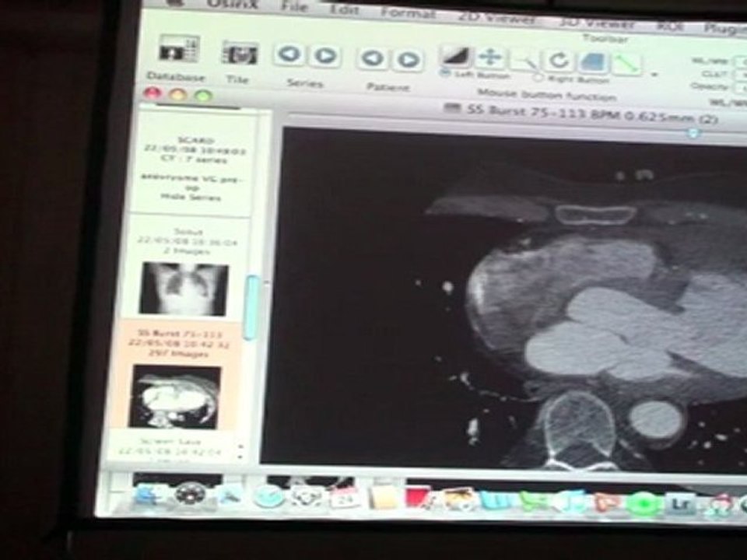Open the Database window icon
Screen dimensions: 747x560
(x=178, y=48)
